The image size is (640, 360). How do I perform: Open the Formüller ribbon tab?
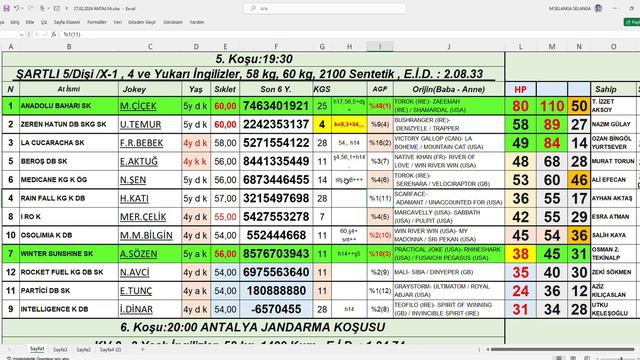pos(97,22)
